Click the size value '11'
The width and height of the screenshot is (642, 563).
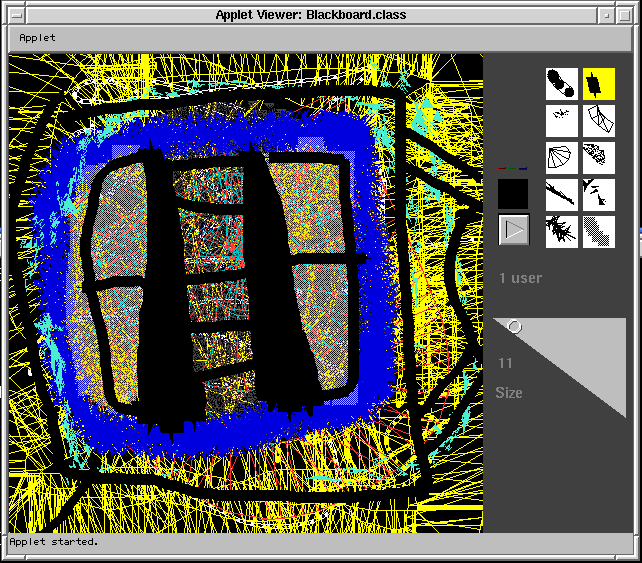505,363
